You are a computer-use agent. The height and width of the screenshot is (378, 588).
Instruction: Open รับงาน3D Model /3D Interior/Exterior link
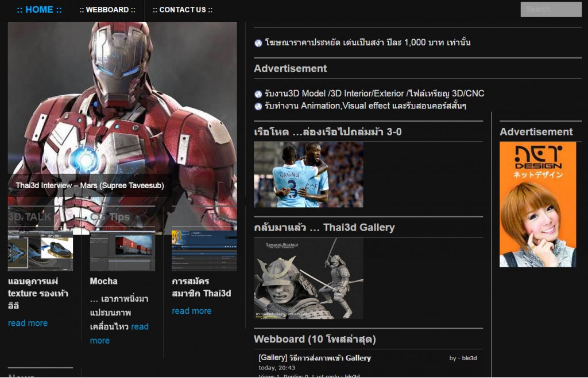(x=374, y=93)
